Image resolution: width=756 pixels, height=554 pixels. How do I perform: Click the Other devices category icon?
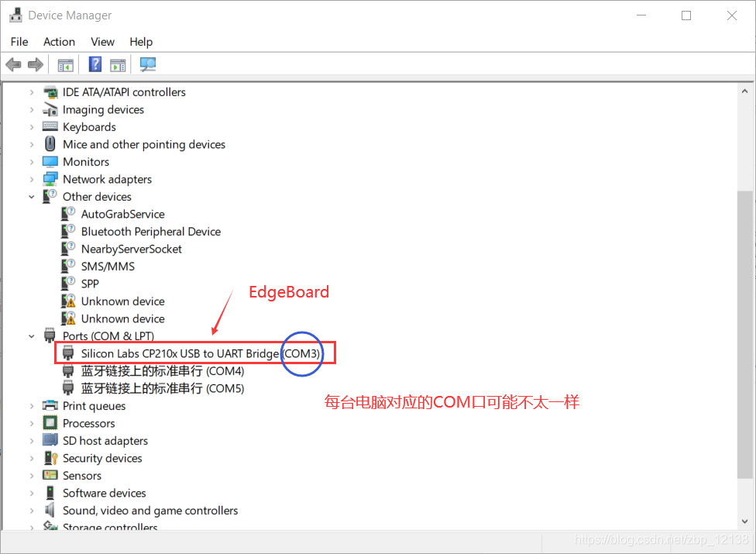coord(50,196)
